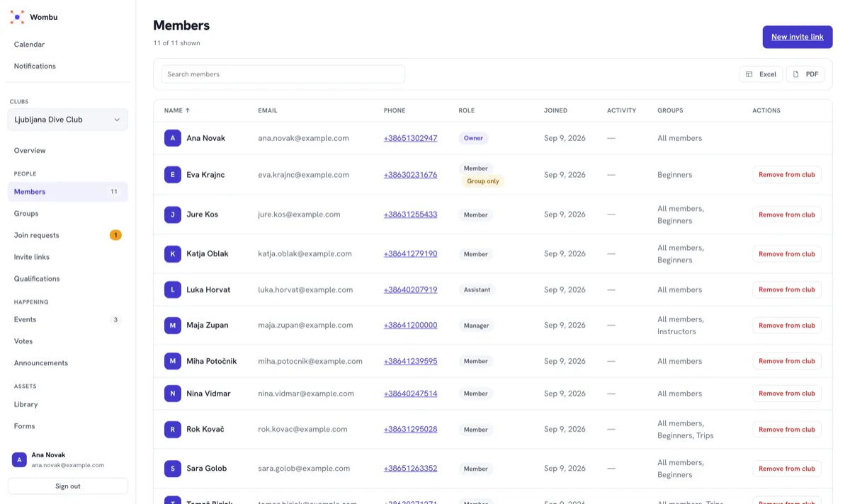Open Qualifications in the sidebar

pos(68,279)
